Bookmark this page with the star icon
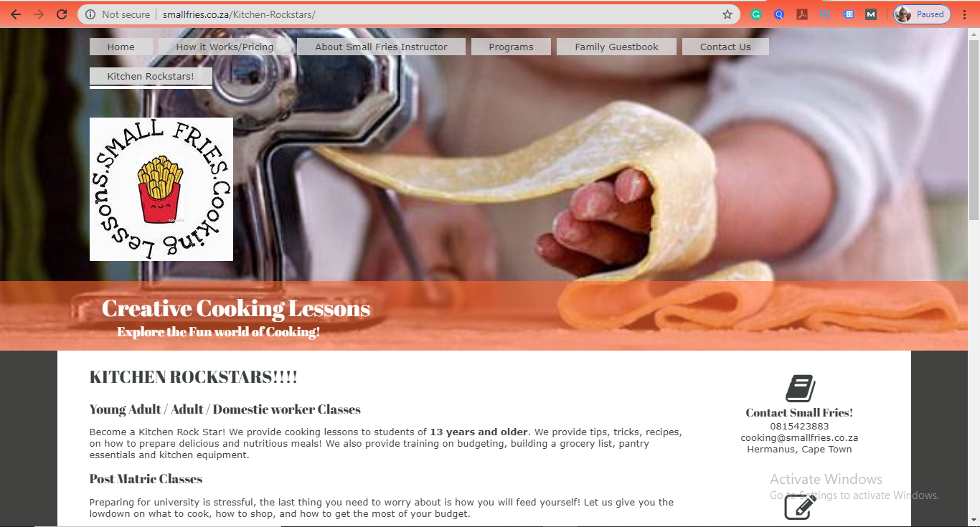This screenshot has width=980, height=527. pyautogui.click(x=727, y=14)
